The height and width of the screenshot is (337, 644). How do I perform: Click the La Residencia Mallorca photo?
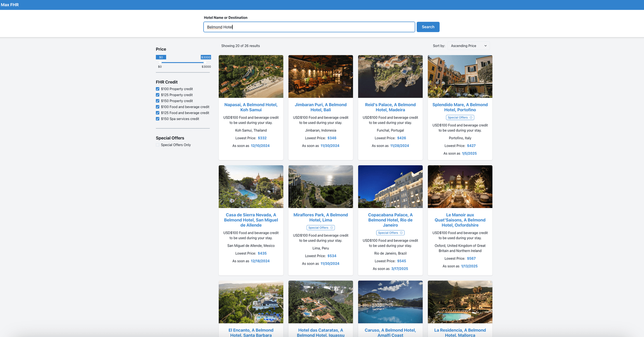[x=460, y=302]
